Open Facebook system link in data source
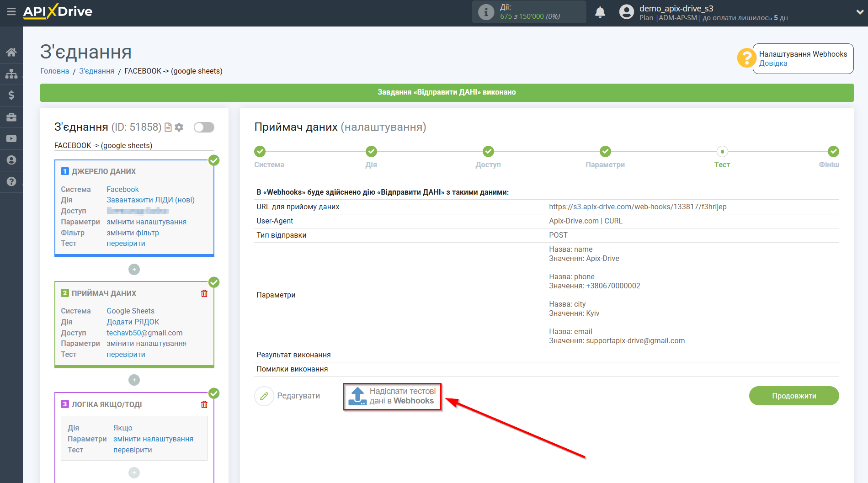 tap(122, 189)
